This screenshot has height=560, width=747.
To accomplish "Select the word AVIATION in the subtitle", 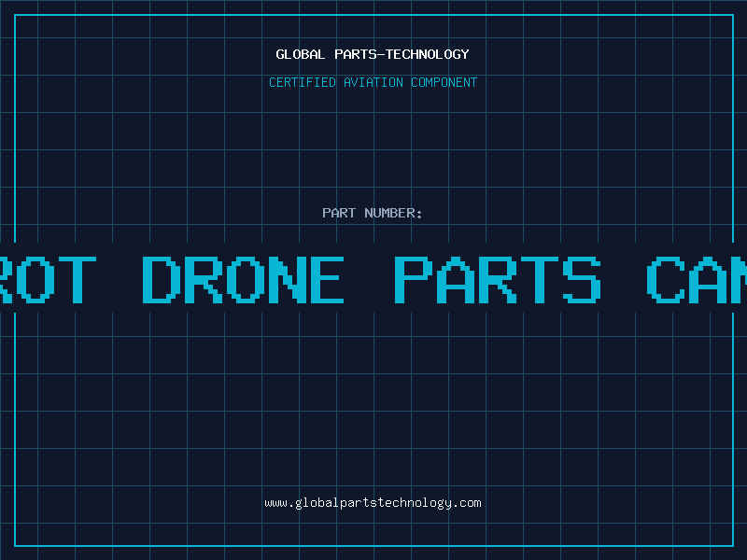I will coord(373,82).
